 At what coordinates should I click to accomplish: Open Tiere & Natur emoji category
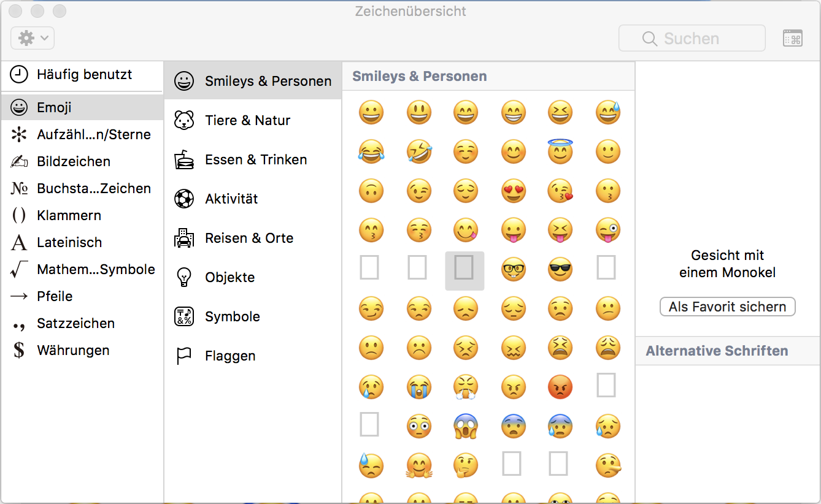pyautogui.click(x=247, y=120)
